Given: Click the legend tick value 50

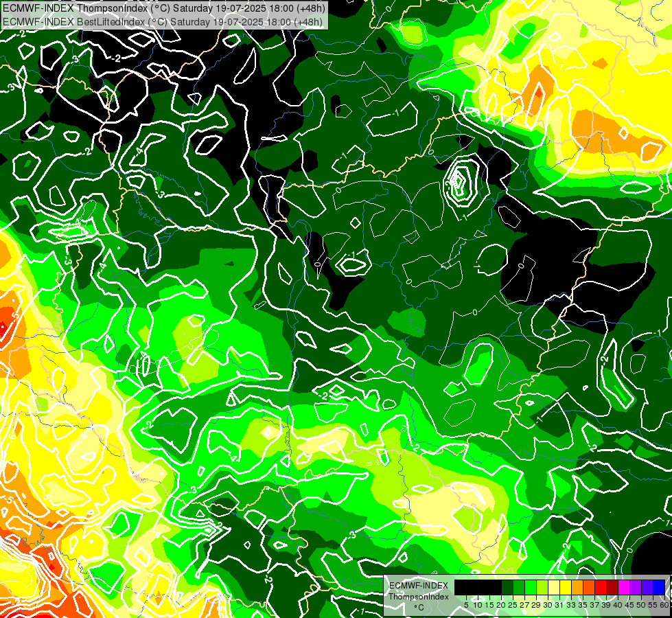Looking at the screenshot, I should [642, 605].
